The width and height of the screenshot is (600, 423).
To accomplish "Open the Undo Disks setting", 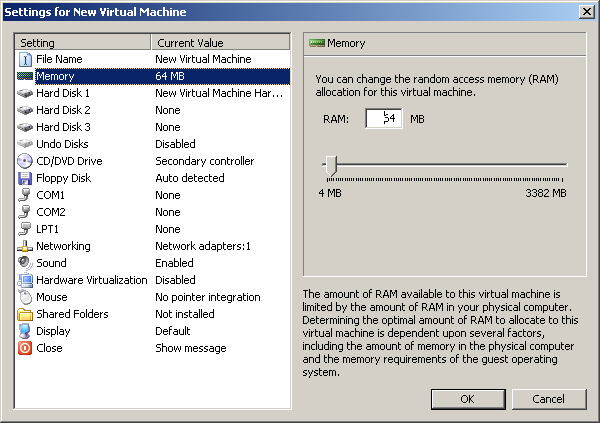I will (x=62, y=144).
